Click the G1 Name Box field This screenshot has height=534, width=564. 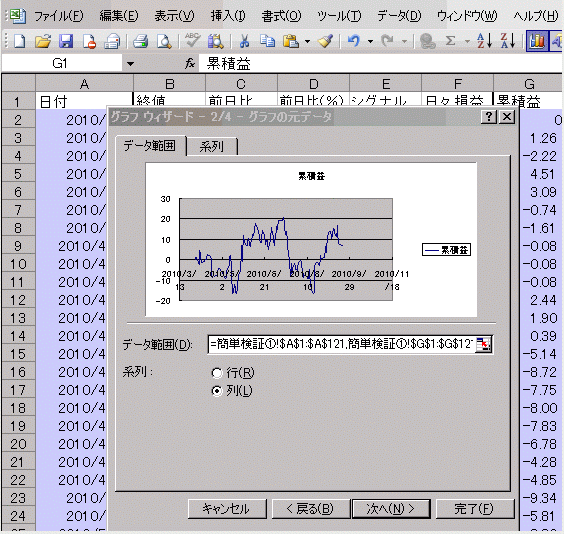[62, 64]
